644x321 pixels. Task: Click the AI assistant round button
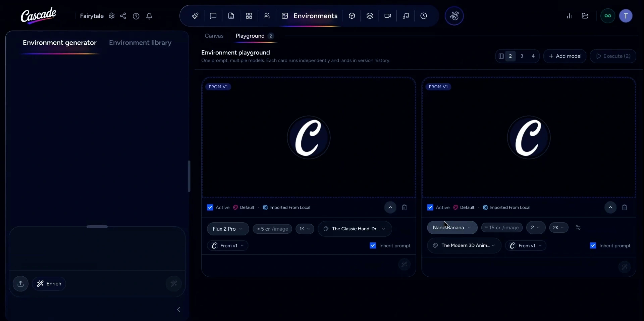tap(454, 16)
